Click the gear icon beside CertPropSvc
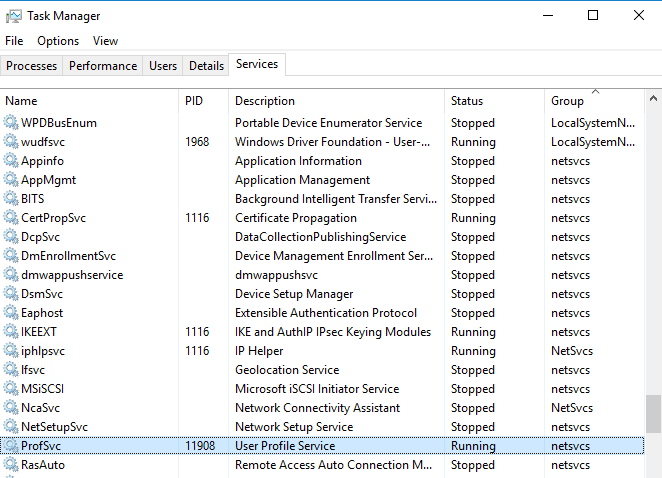This screenshot has width=662, height=478. coord(11,217)
